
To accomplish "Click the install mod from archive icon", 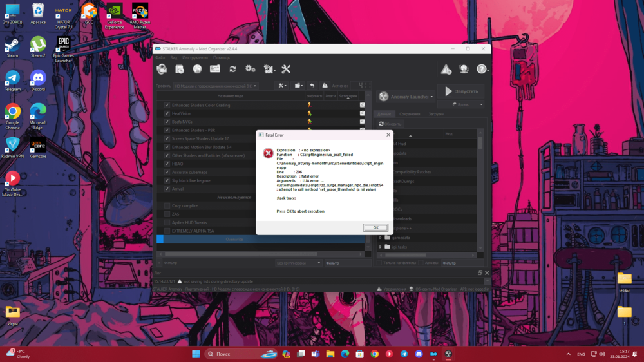I will (180, 69).
